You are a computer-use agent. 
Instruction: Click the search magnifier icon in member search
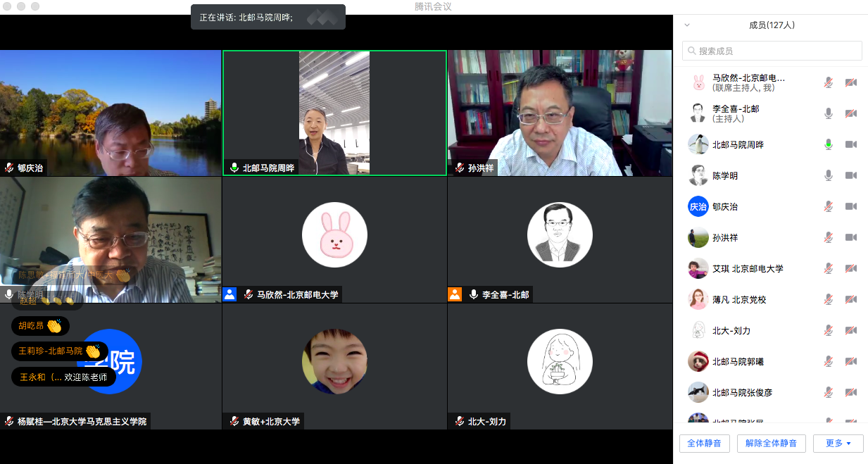point(692,51)
